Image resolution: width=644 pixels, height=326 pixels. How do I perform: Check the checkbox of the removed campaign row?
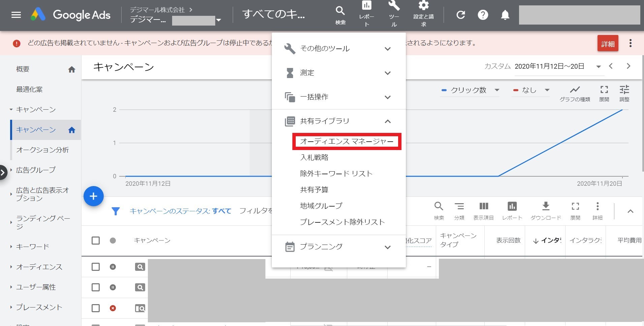pyautogui.click(x=96, y=308)
